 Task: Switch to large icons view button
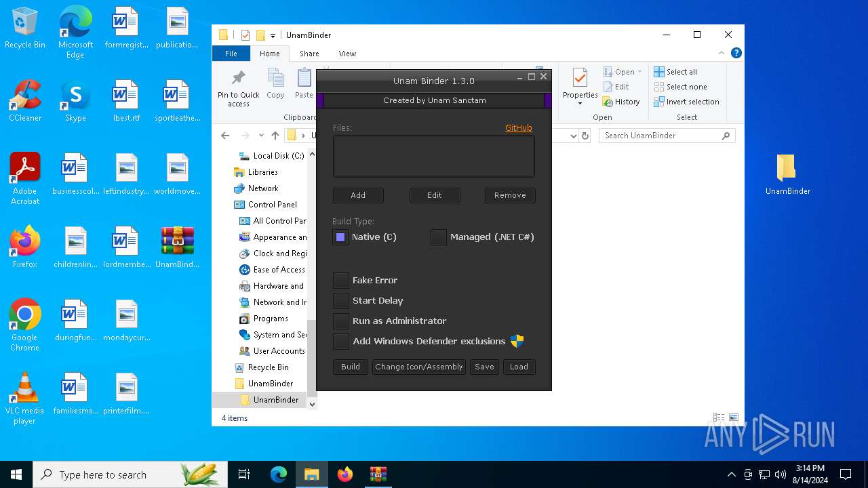click(734, 418)
